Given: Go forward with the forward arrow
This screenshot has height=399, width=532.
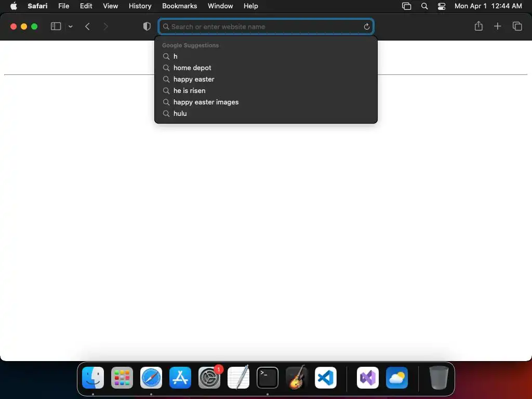Looking at the screenshot, I should click(105, 26).
